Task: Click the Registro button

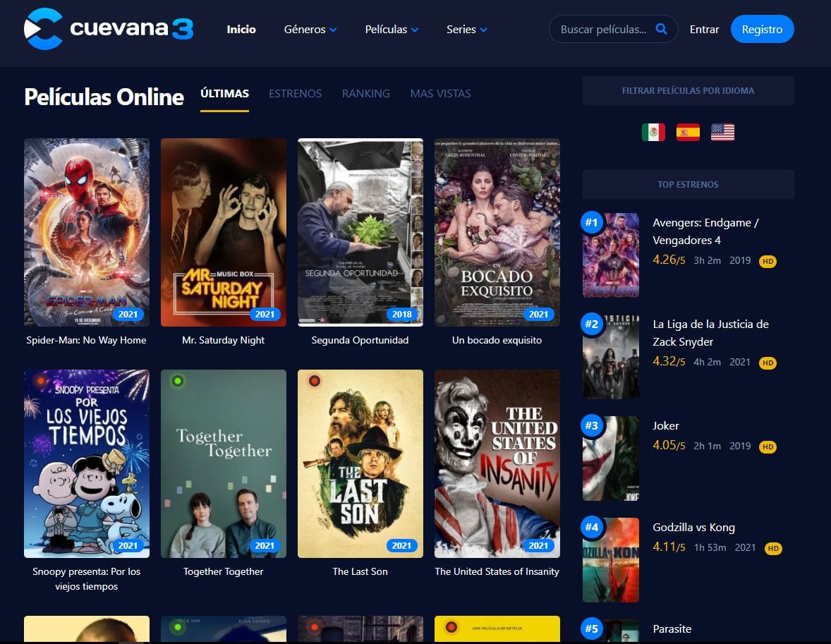Action: [762, 29]
